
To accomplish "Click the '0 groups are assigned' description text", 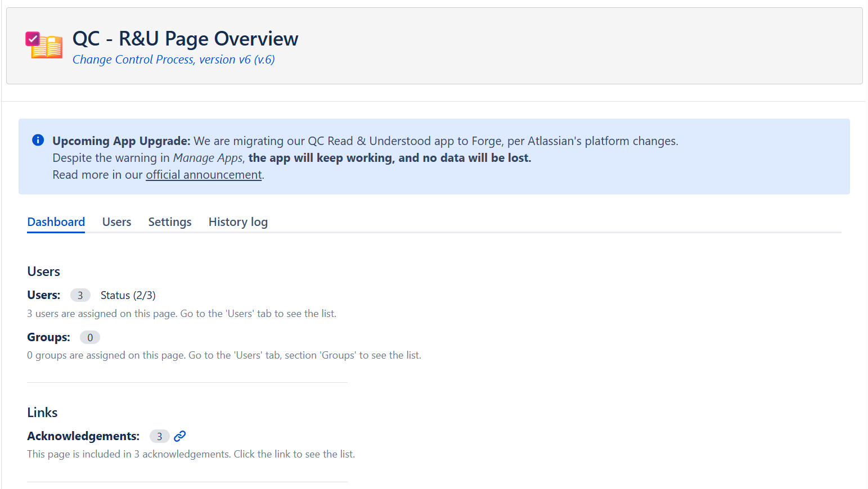I will click(224, 355).
